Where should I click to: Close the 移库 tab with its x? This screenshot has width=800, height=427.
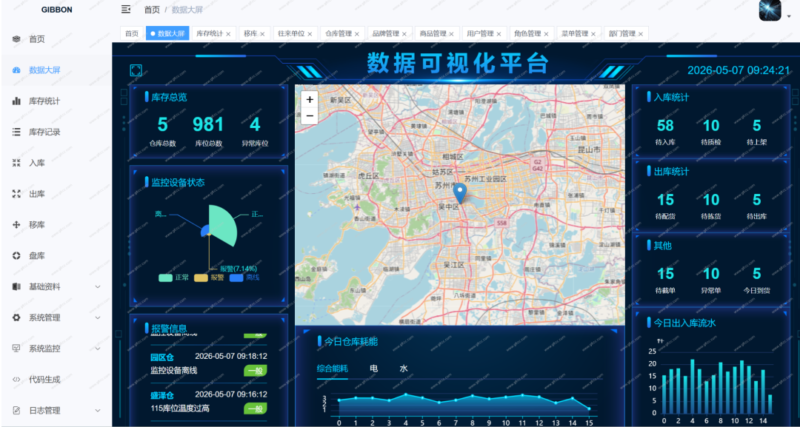click(x=262, y=34)
